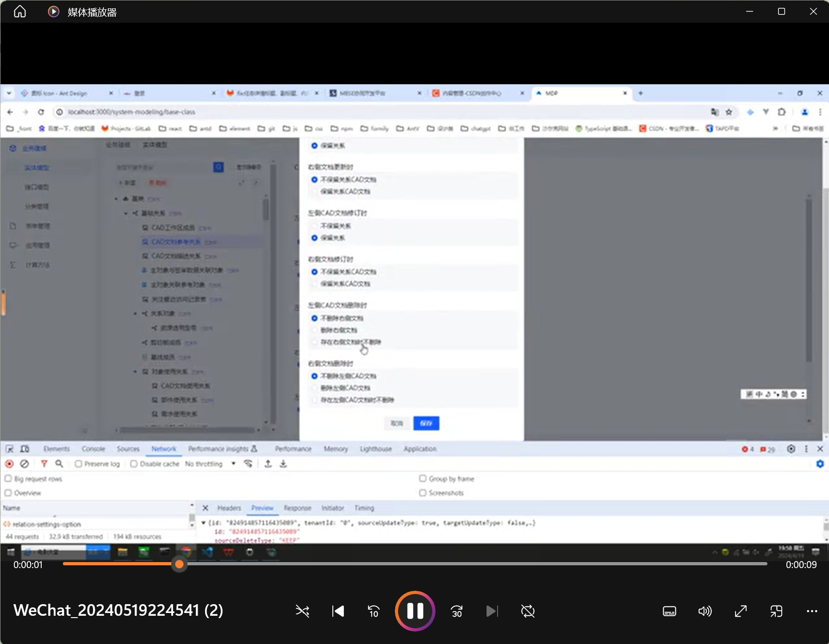Select first radio option at top of dialog
The image size is (829, 644).
pyautogui.click(x=314, y=145)
